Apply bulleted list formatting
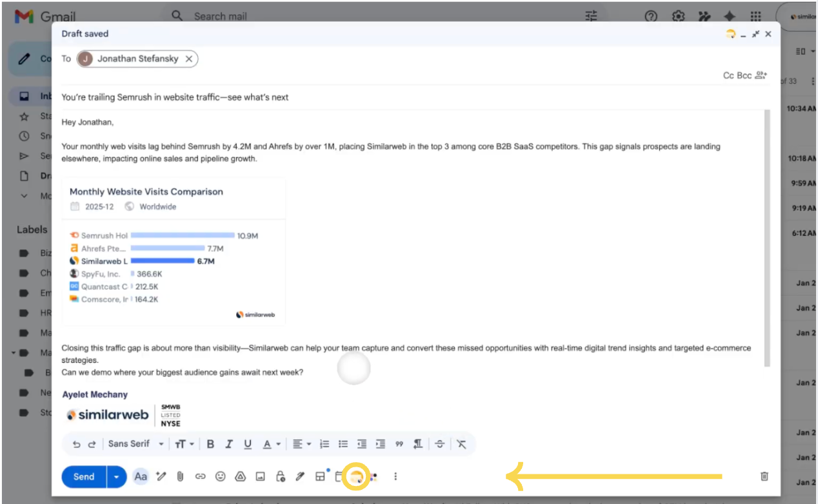 [x=343, y=444]
